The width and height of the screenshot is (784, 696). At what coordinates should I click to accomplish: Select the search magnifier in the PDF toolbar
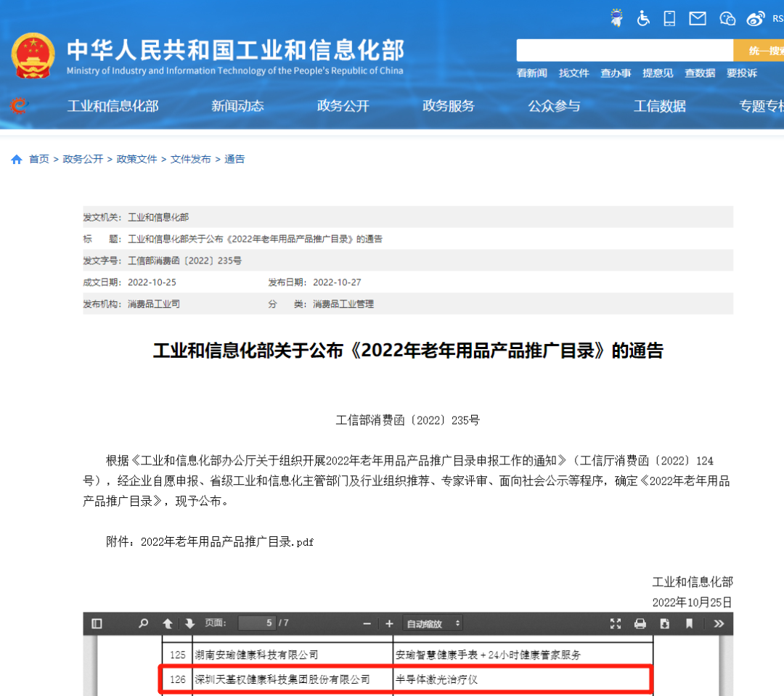143,623
